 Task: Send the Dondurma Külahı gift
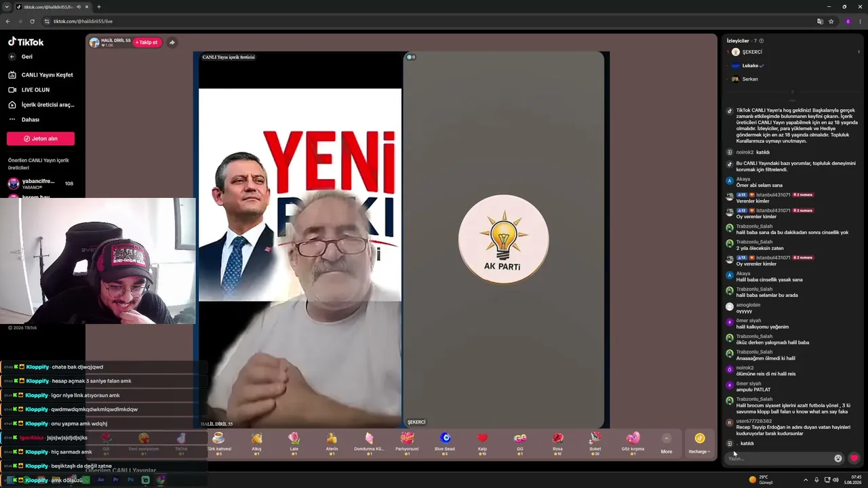click(369, 442)
